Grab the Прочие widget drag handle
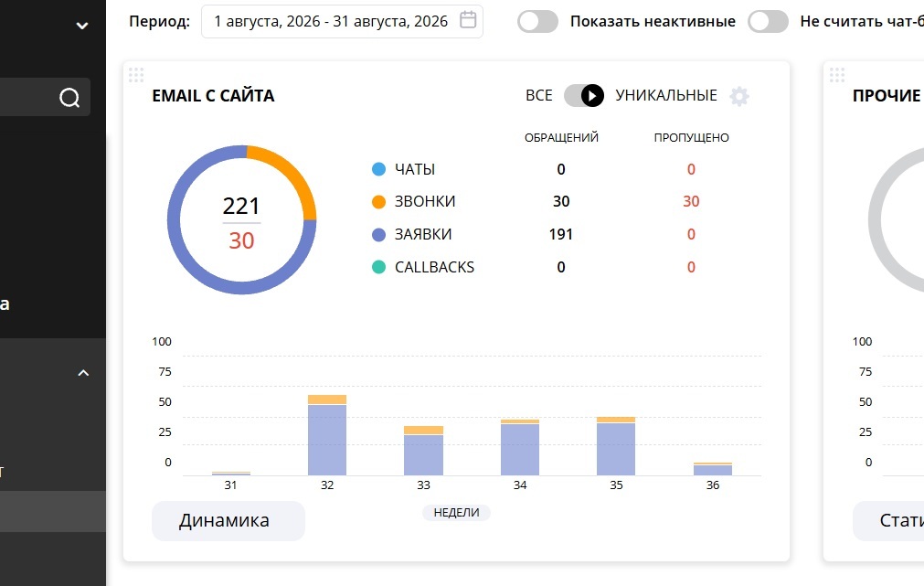This screenshot has height=586, width=924. 837,74
